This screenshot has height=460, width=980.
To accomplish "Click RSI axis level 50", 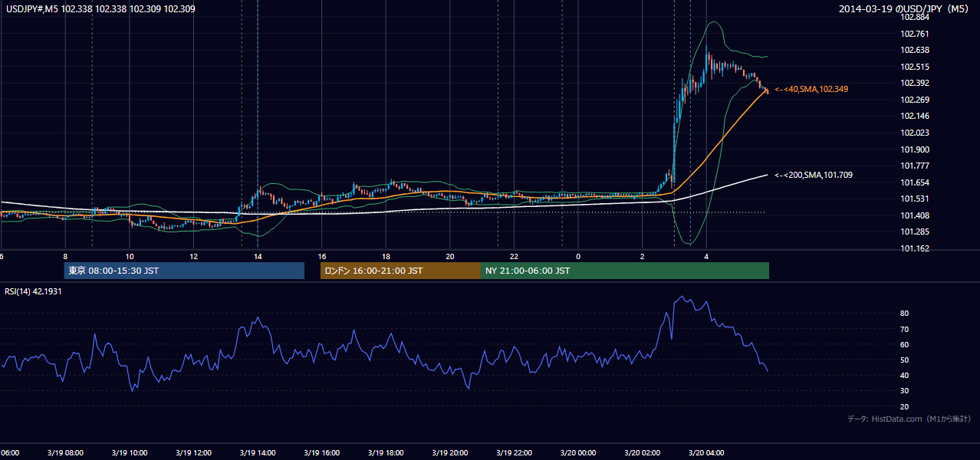I will click(905, 360).
